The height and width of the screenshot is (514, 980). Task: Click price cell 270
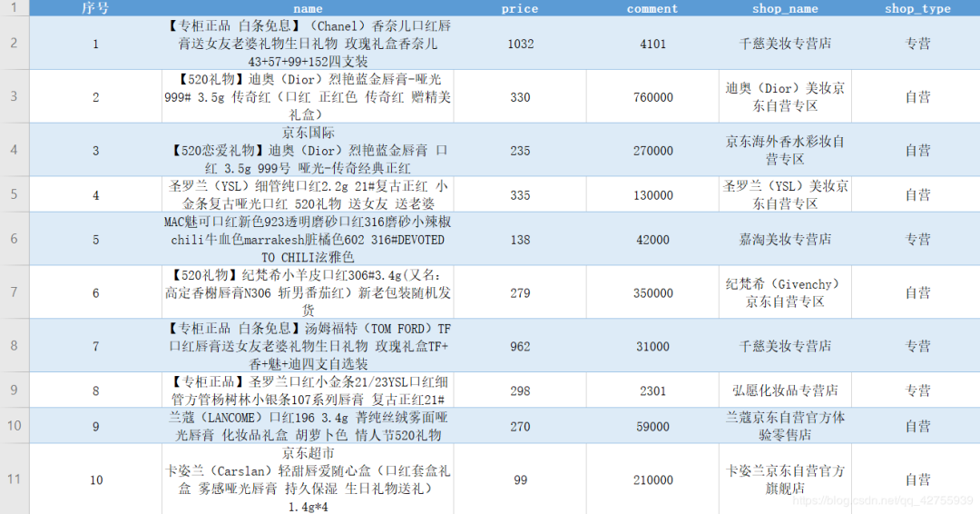pos(520,426)
